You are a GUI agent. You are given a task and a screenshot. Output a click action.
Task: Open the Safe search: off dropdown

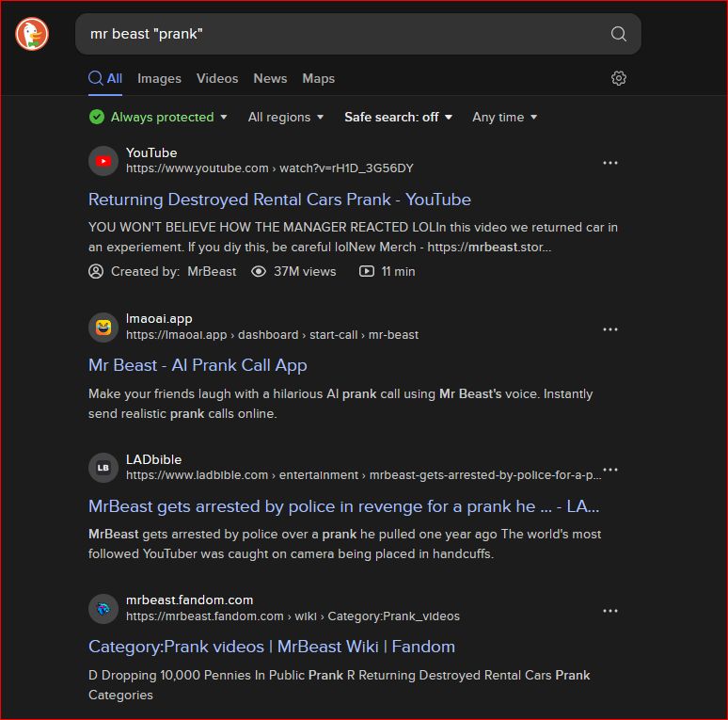[398, 118]
